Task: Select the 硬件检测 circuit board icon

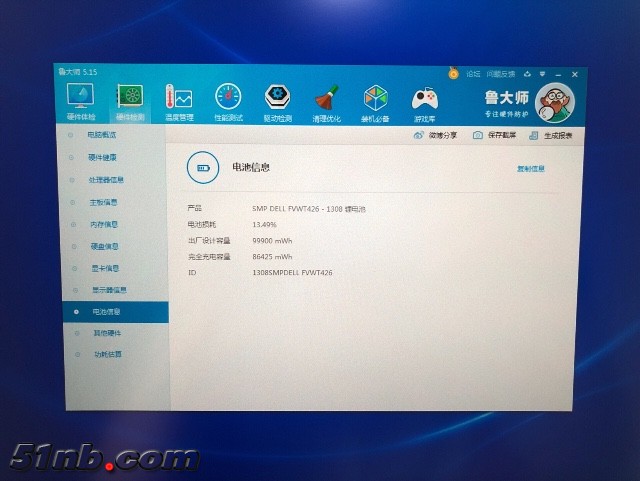Action: tap(130, 98)
